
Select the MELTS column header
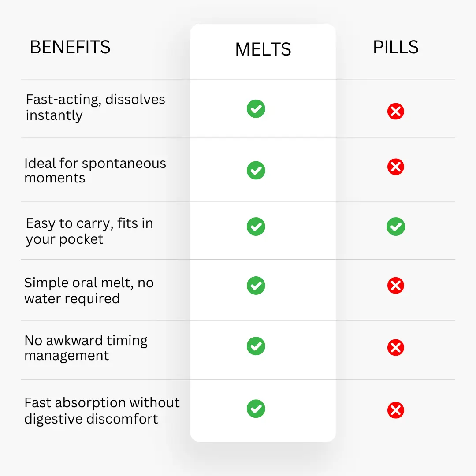pyautogui.click(x=263, y=49)
